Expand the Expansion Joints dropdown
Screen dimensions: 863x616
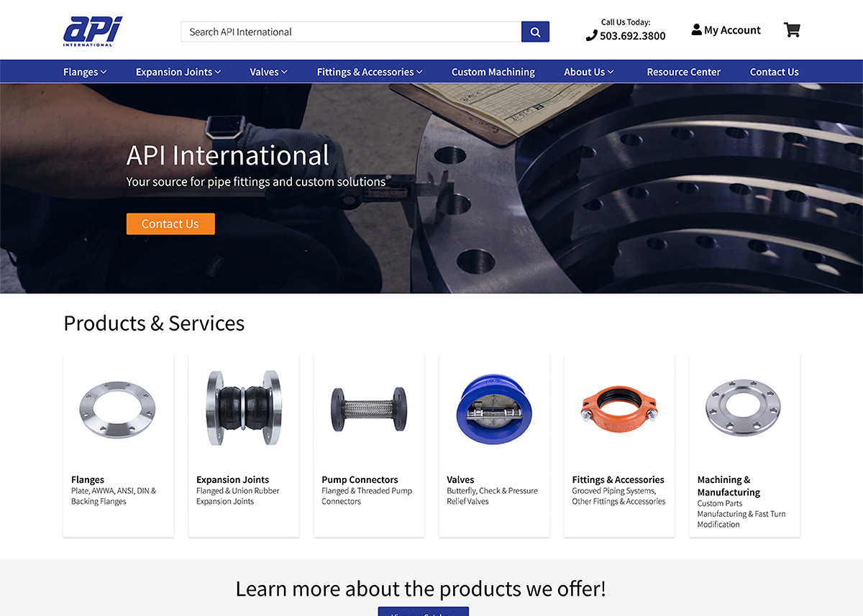pos(177,71)
